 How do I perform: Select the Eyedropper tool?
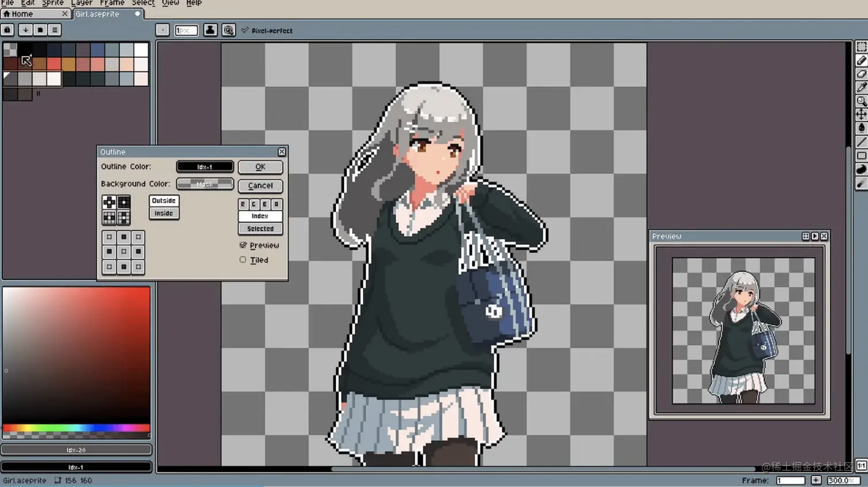point(861,88)
